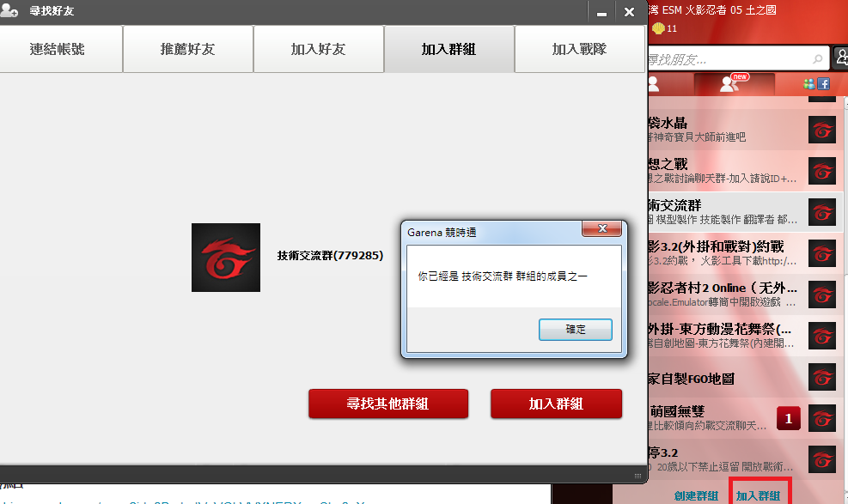
Task: Click Garena logo next to 影忍者村2 Online
Action: (822, 295)
